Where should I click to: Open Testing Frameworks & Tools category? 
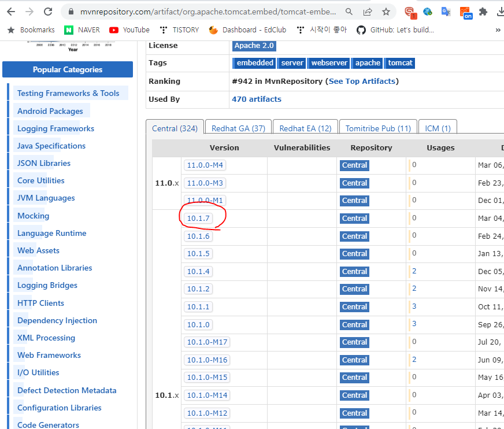pyautogui.click(x=68, y=93)
